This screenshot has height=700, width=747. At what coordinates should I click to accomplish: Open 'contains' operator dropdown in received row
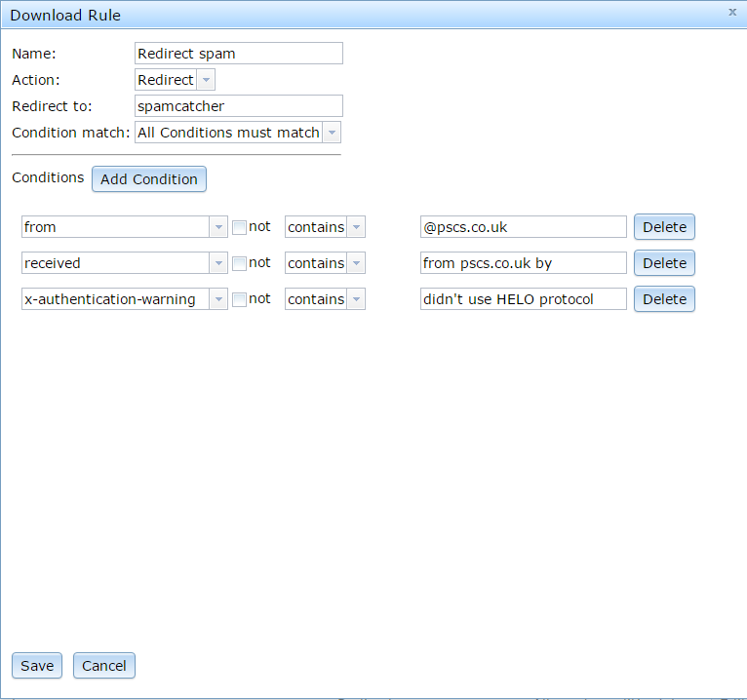click(x=356, y=263)
